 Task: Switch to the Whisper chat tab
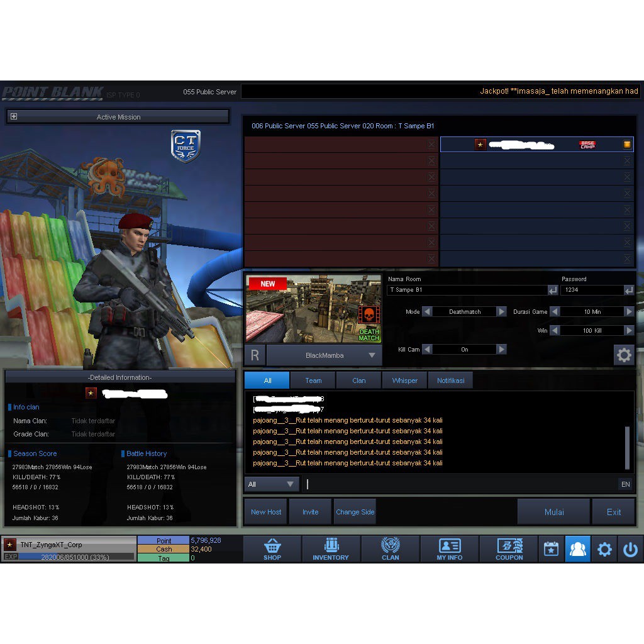(404, 380)
